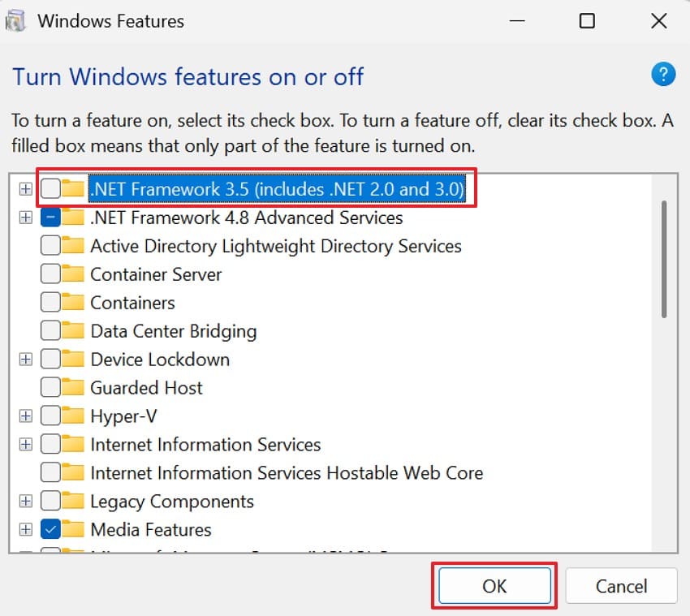This screenshot has width=690, height=616.
Task: Click the folder icon for Active Directory Lightweight Directory Services
Action: pyautogui.click(x=71, y=245)
